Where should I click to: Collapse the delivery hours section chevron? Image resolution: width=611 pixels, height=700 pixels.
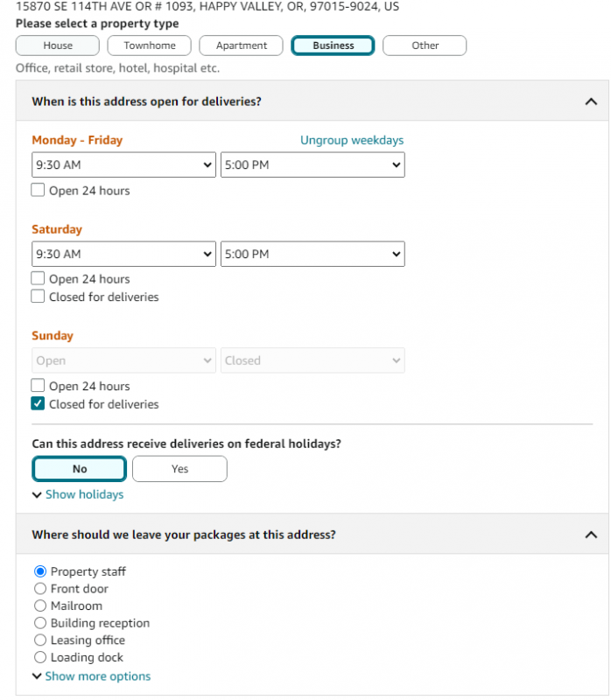point(591,101)
